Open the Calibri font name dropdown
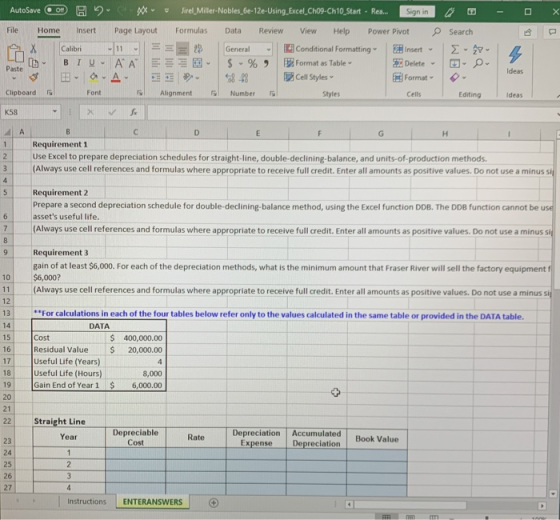The image size is (560, 520). point(110,49)
